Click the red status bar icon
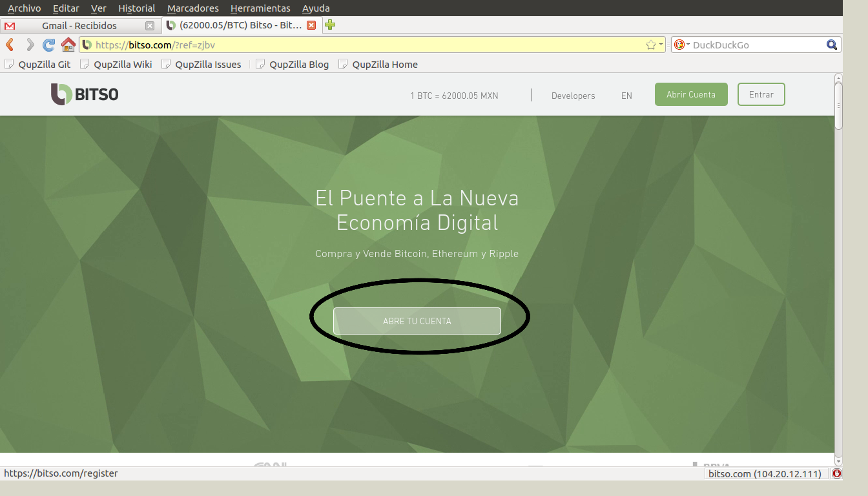Screen dimensions: 868x496 tap(837, 473)
